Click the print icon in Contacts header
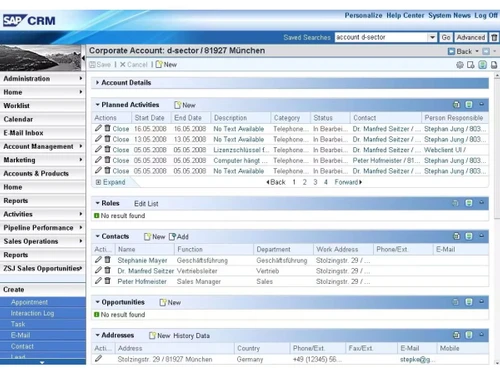 (456, 236)
